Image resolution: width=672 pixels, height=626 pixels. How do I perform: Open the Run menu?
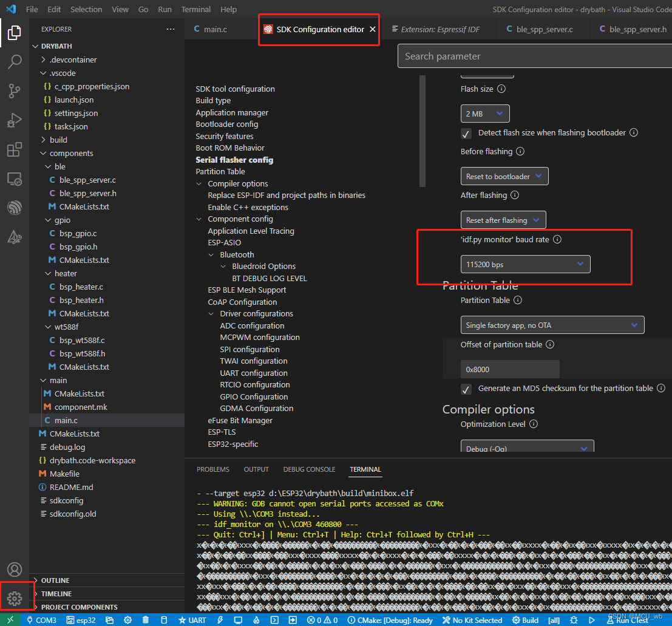[165, 9]
